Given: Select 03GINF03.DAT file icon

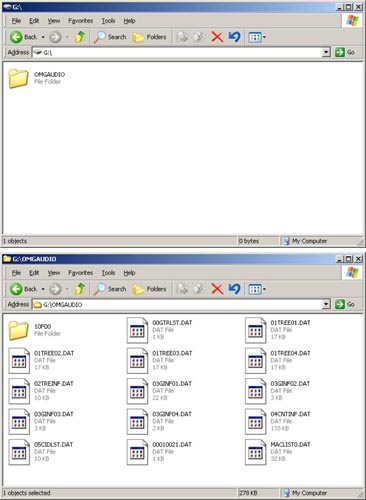Looking at the screenshot, I should [19, 422].
